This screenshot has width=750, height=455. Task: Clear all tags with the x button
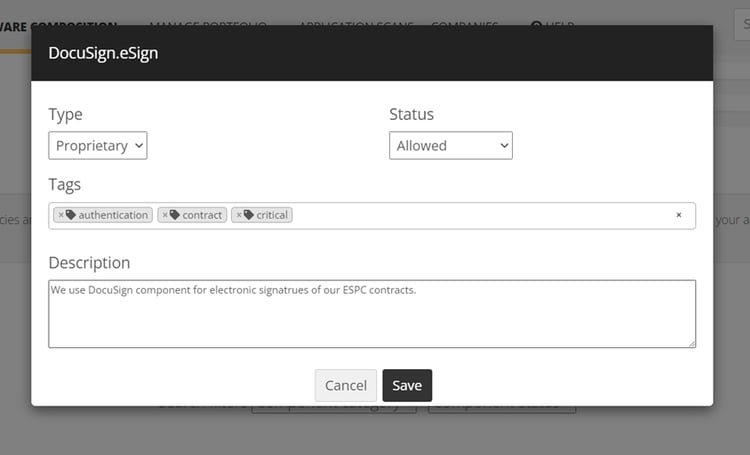tap(679, 215)
